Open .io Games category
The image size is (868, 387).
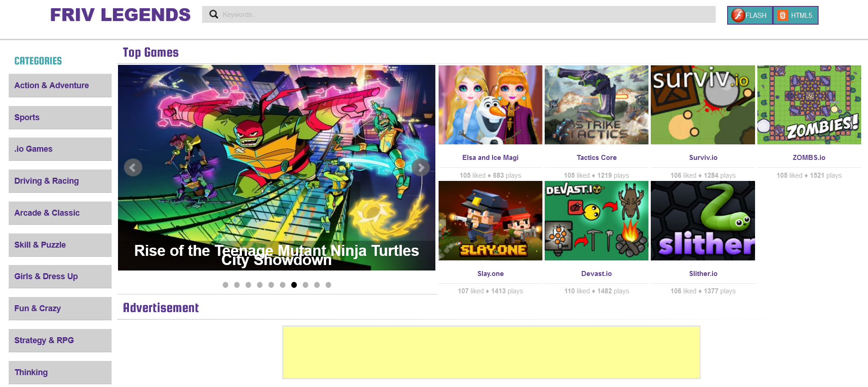(x=60, y=149)
